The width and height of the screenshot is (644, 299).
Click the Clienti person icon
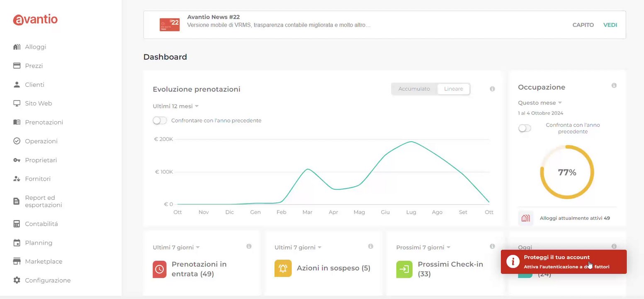(x=17, y=85)
